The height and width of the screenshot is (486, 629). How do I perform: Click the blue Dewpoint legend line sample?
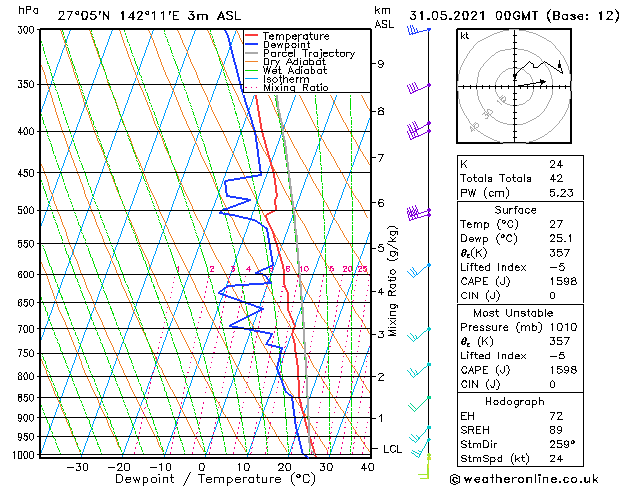click(251, 45)
